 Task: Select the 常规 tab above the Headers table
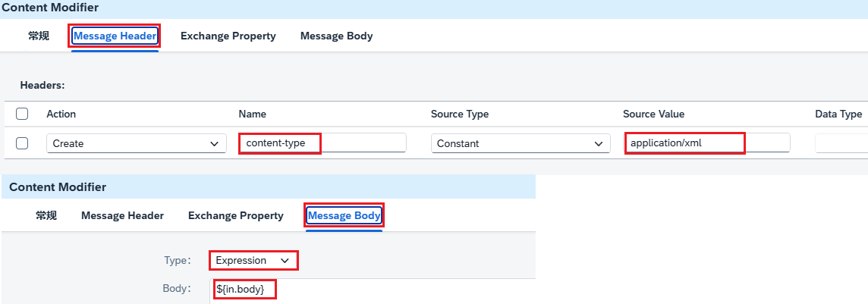39,36
